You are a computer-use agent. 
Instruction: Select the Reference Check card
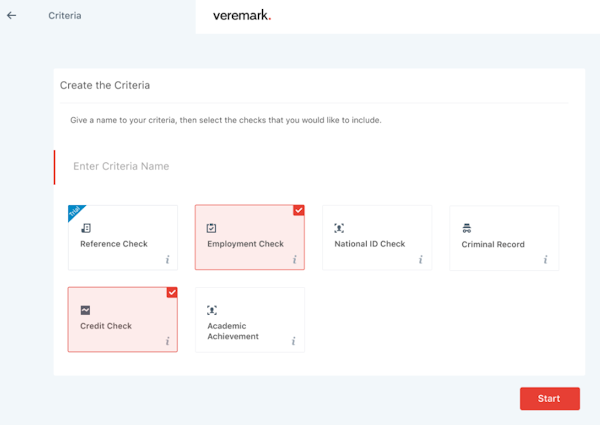[x=122, y=238]
